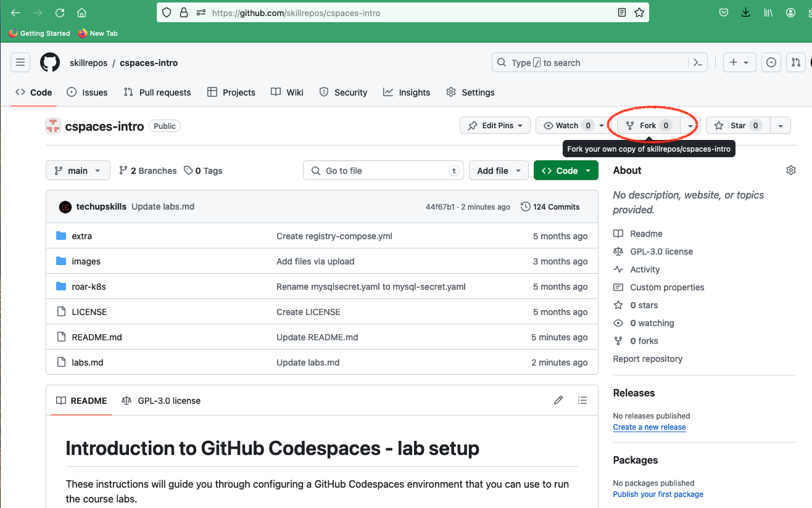
Task: Open the extra folder
Action: tap(81, 236)
